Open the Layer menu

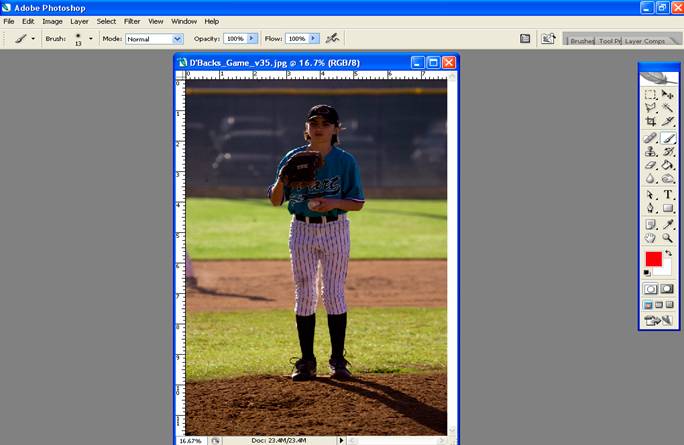click(x=79, y=21)
